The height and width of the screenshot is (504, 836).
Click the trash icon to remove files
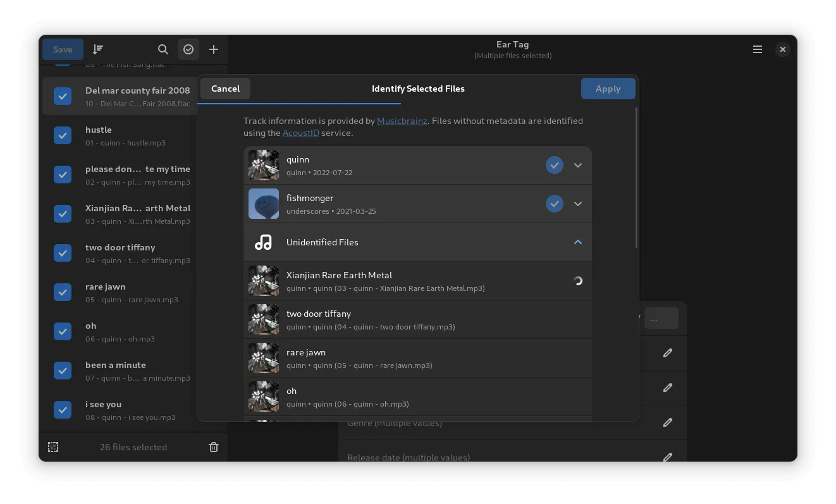pyautogui.click(x=214, y=447)
